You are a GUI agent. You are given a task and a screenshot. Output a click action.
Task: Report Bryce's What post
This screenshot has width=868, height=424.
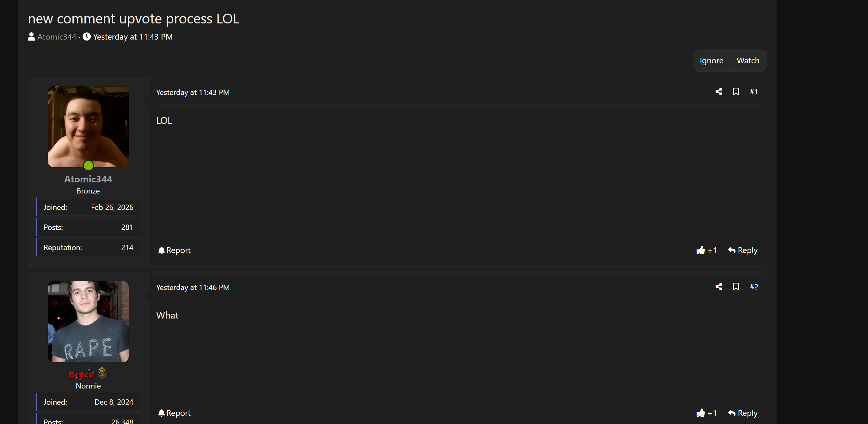click(x=174, y=413)
